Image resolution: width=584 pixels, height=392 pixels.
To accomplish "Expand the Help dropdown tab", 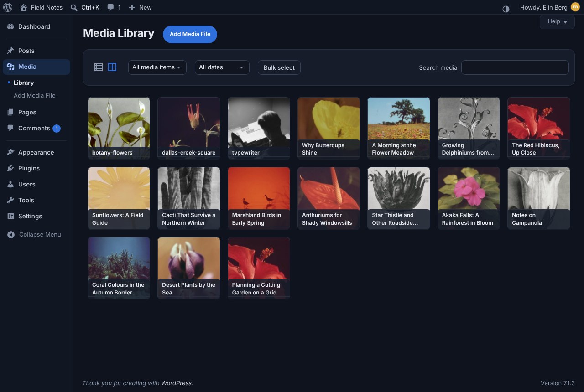I will (x=557, y=21).
